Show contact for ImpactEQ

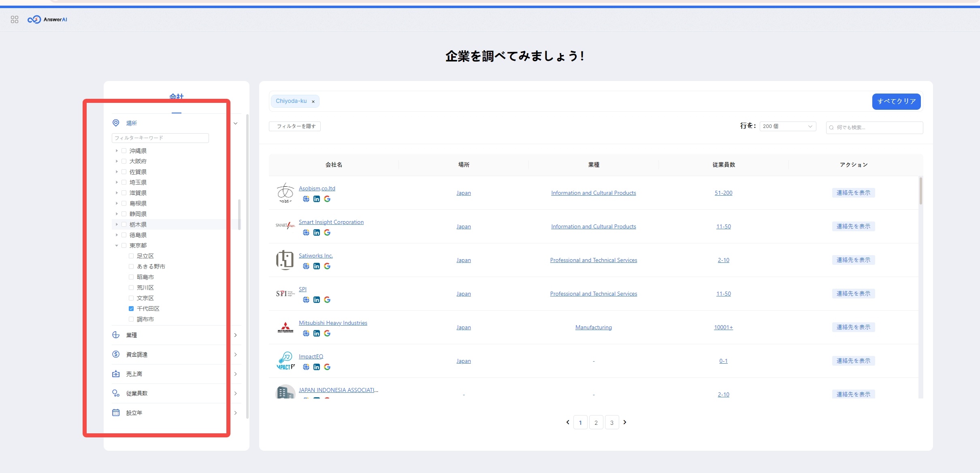(x=854, y=361)
